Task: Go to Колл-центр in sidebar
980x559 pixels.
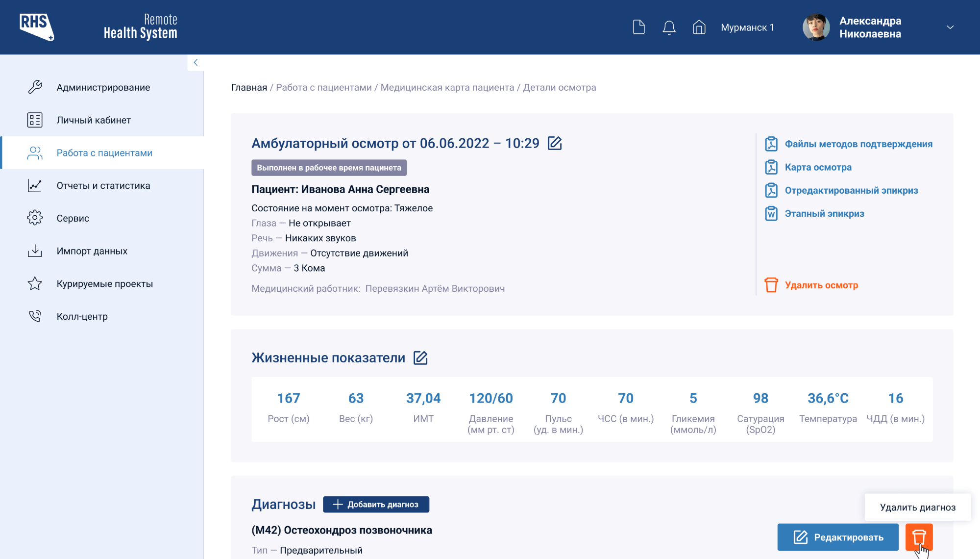Action: coord(82,316)
